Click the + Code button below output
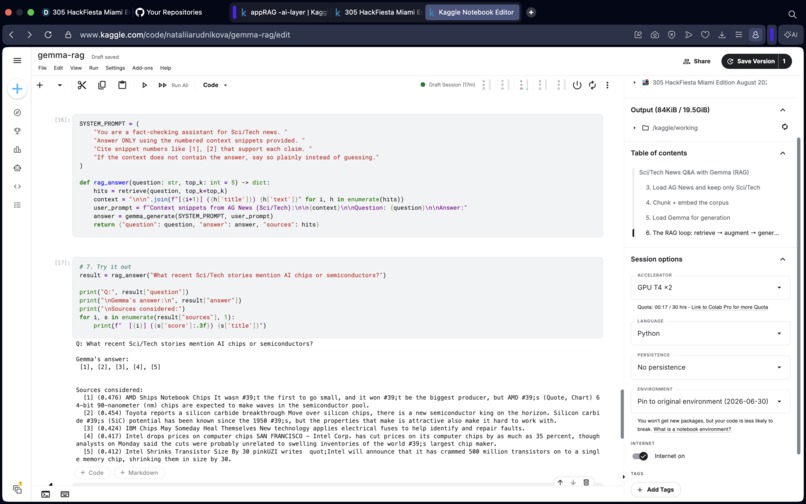 92,473
